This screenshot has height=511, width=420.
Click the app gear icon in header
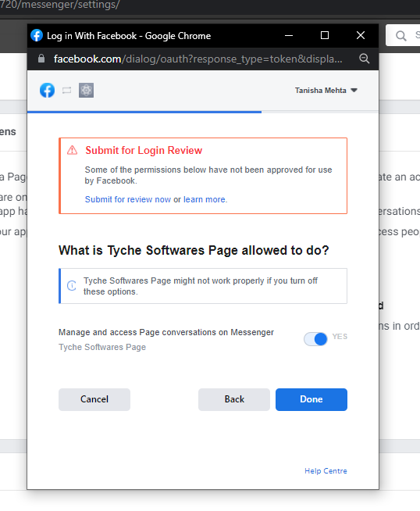[87, 91]
